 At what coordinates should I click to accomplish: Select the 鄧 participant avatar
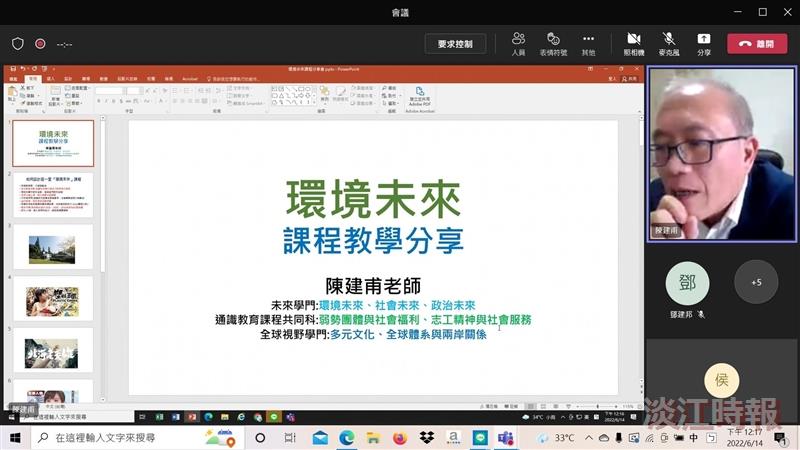click(687, 283)
